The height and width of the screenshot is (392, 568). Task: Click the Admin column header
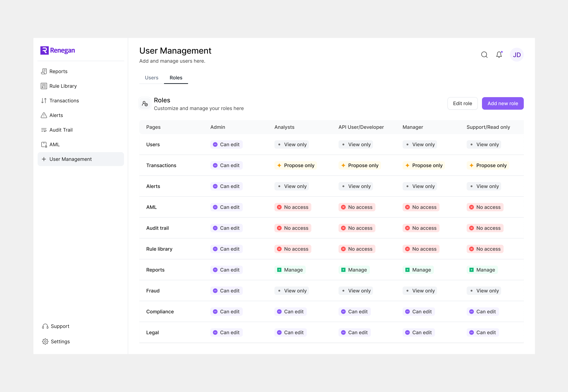point(218,127)
